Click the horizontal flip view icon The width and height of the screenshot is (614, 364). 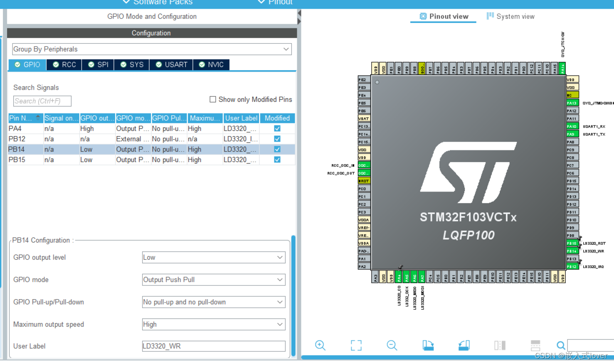coord(500,345)
